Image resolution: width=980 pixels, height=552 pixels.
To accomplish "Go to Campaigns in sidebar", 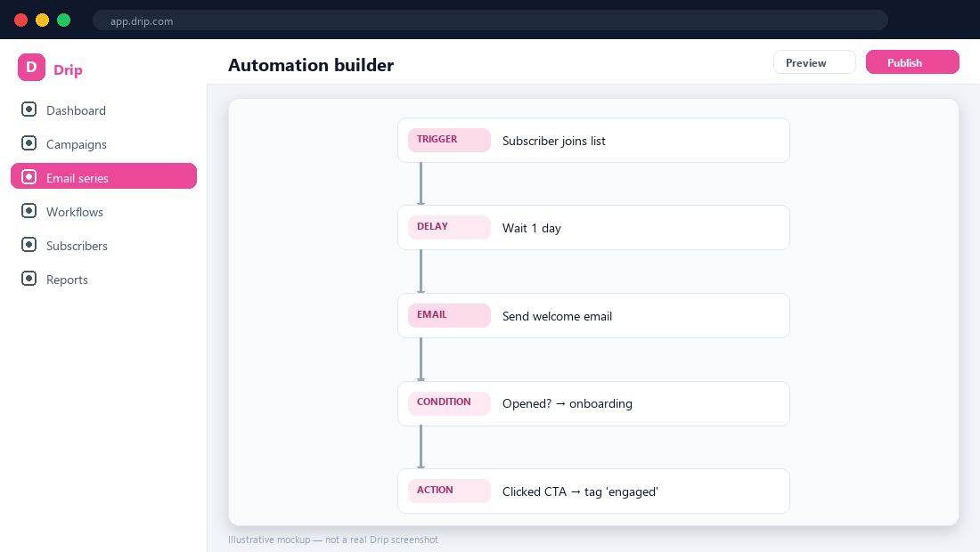I will (103, 143).
